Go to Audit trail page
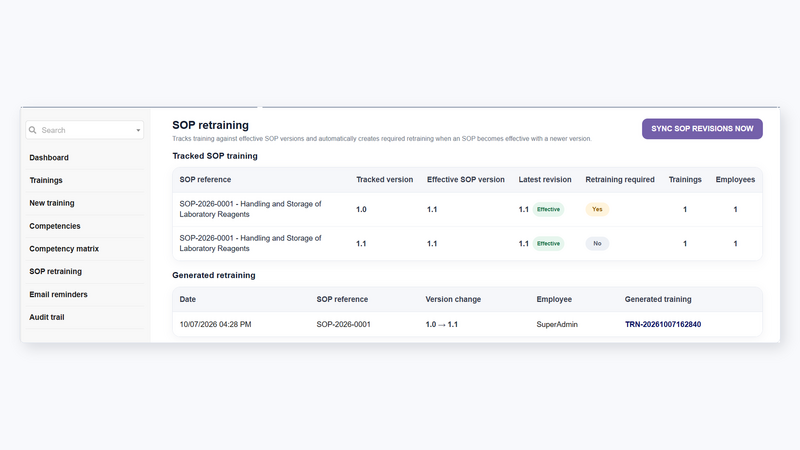800x450 pixels. tap(46, 317)
